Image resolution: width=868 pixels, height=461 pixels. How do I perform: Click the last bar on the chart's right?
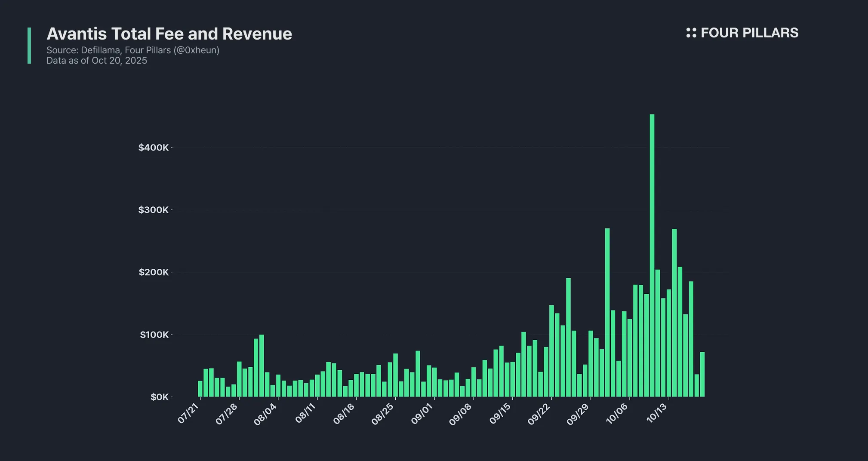coord(702,374)
